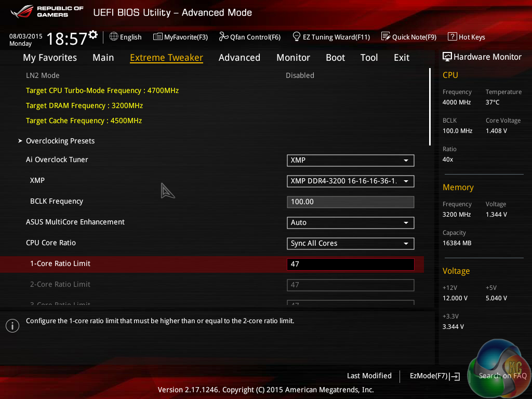Click the EzMode exit arrow icon

pos(455,376)
